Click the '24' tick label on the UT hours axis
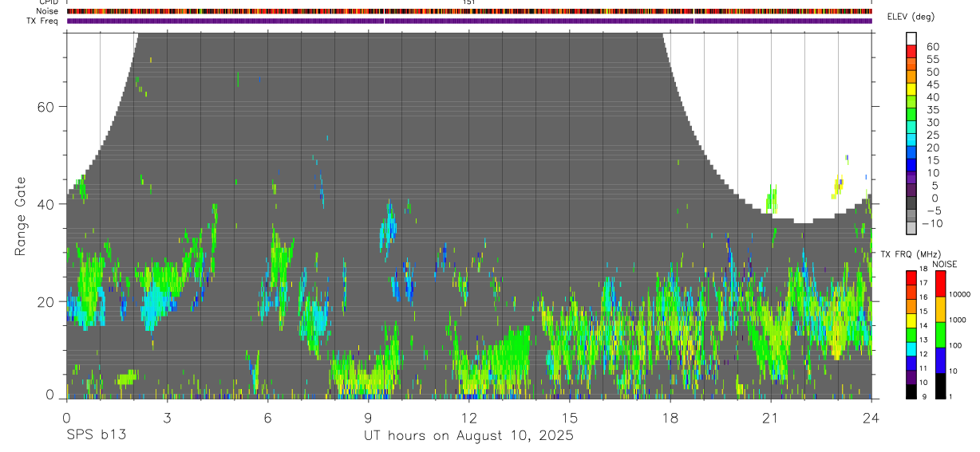 871,418
